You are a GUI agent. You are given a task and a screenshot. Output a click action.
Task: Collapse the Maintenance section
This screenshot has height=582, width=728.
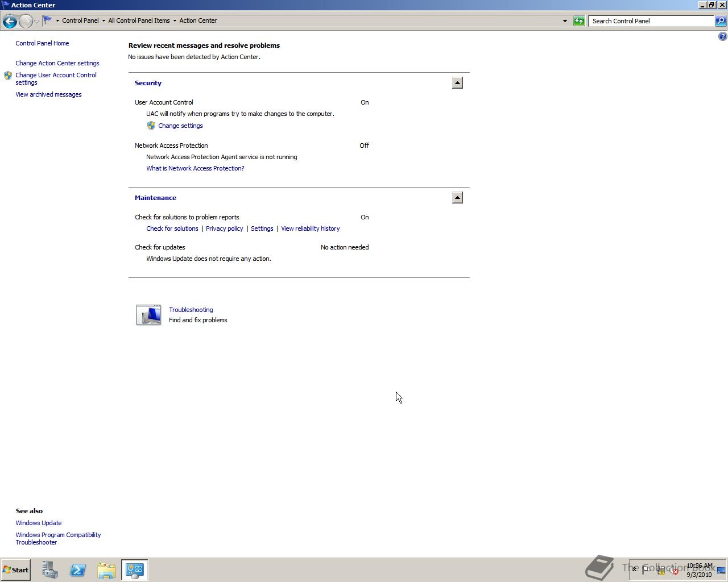point(457,198)
